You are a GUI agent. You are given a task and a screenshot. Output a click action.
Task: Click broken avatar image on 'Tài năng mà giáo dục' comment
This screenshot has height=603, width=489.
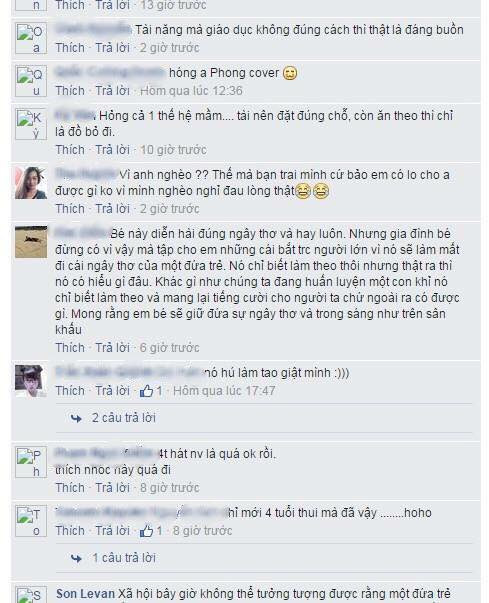point(31,38)
